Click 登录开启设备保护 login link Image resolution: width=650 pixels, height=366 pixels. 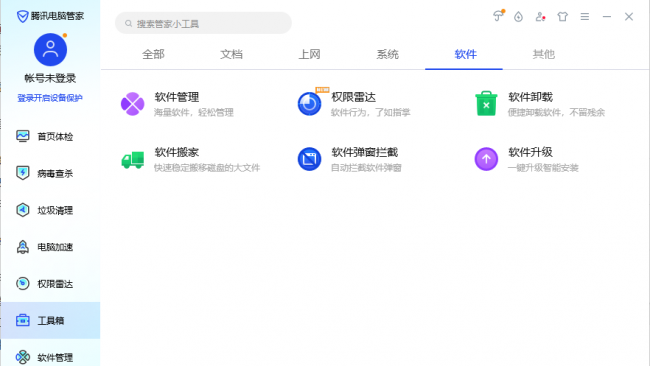50,98
